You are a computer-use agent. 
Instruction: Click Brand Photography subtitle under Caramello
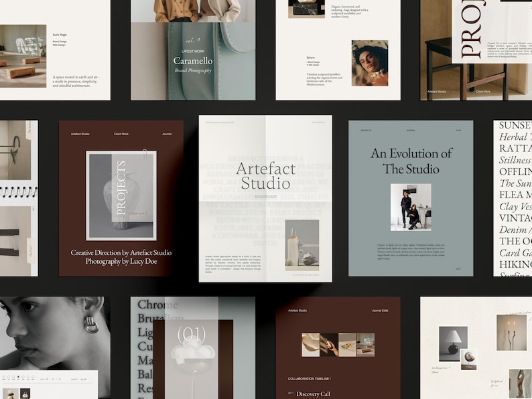193,70
